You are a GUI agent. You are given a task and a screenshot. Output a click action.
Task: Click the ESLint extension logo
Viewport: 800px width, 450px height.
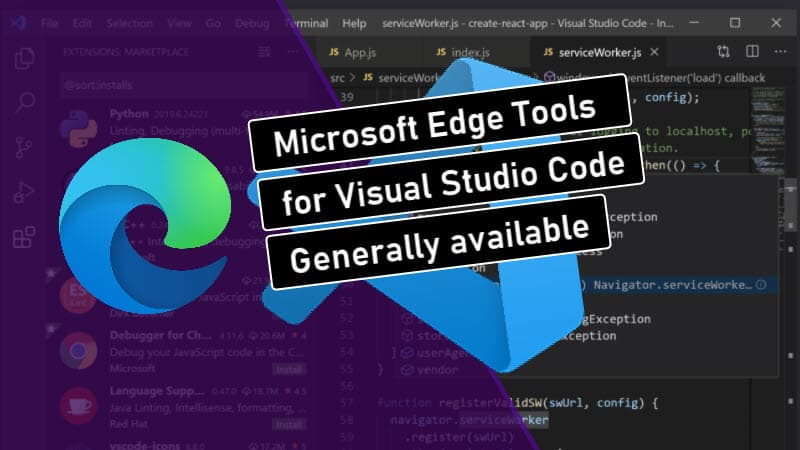[78, 295]
